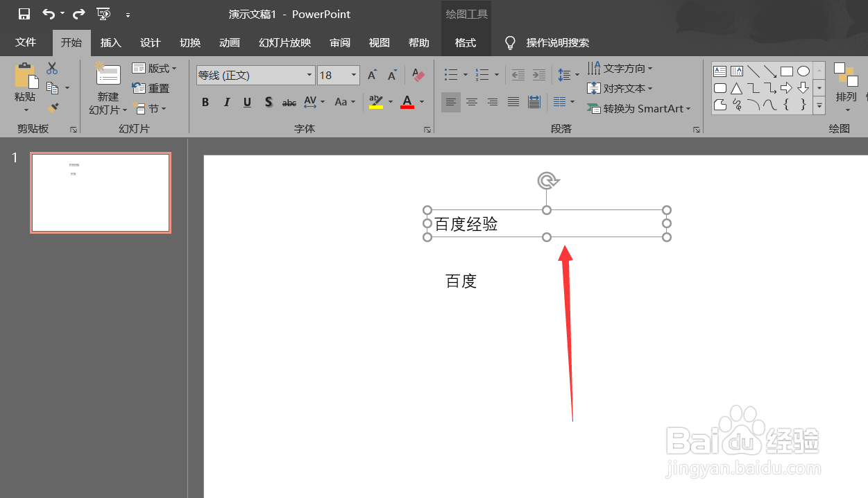This screenshot has width=868, height=498.
Task: Click the Cut scissors icon
Action: 52,68
